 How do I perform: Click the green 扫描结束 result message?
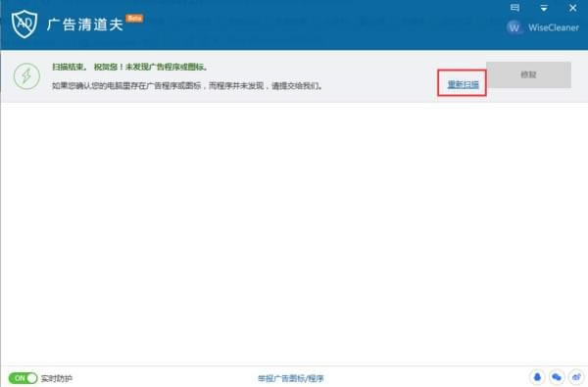coord(130,68)
